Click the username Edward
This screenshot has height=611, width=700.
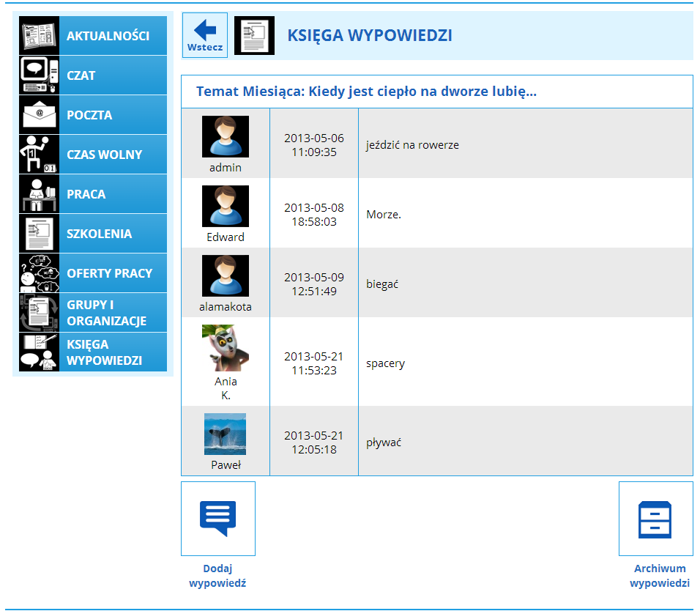(x=226, y=237)
